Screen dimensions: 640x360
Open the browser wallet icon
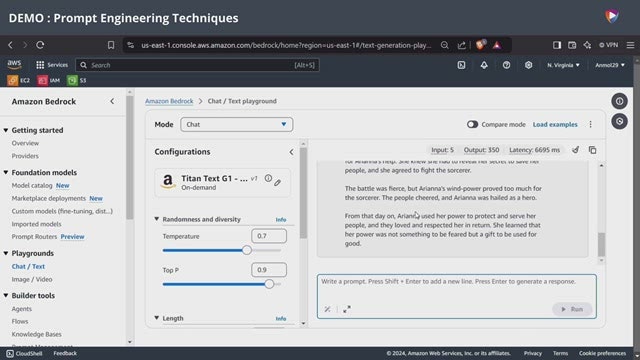click(x=572, y=45)
